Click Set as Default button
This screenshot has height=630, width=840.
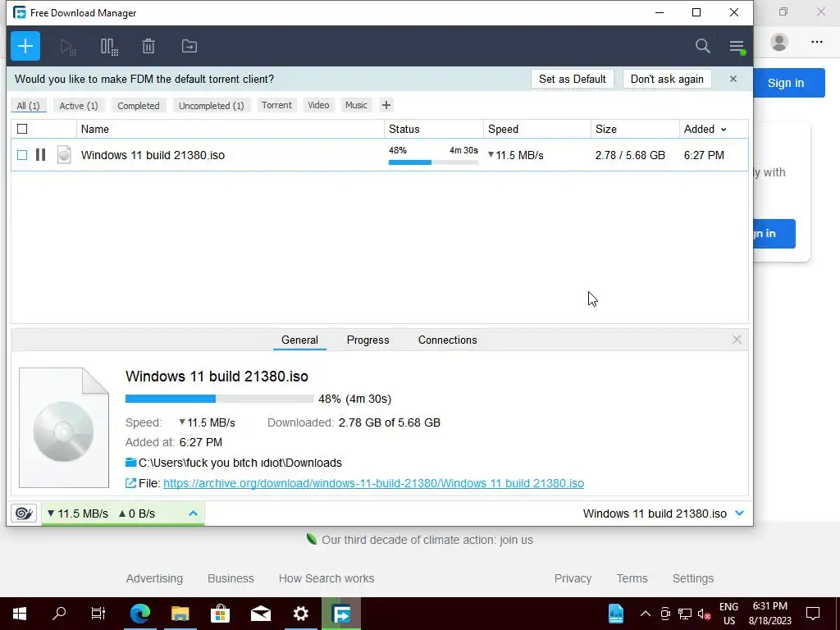coord(572,79)
